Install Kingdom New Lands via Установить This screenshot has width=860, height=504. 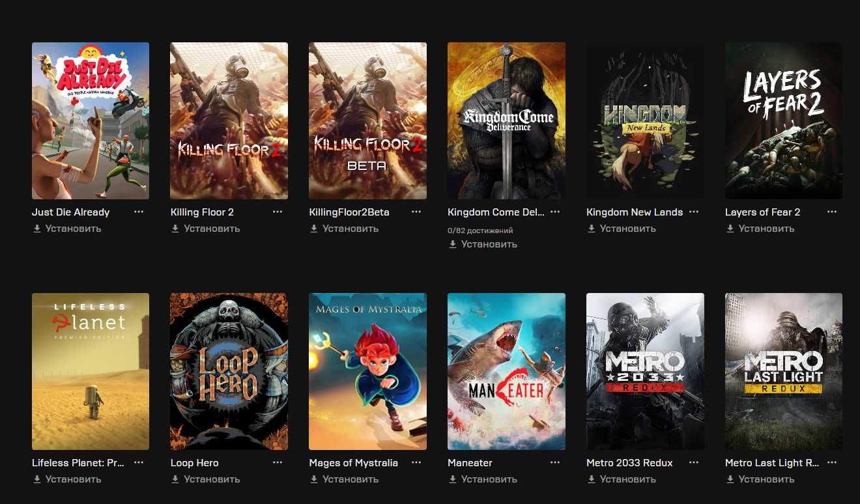click(x=622, y=229)
